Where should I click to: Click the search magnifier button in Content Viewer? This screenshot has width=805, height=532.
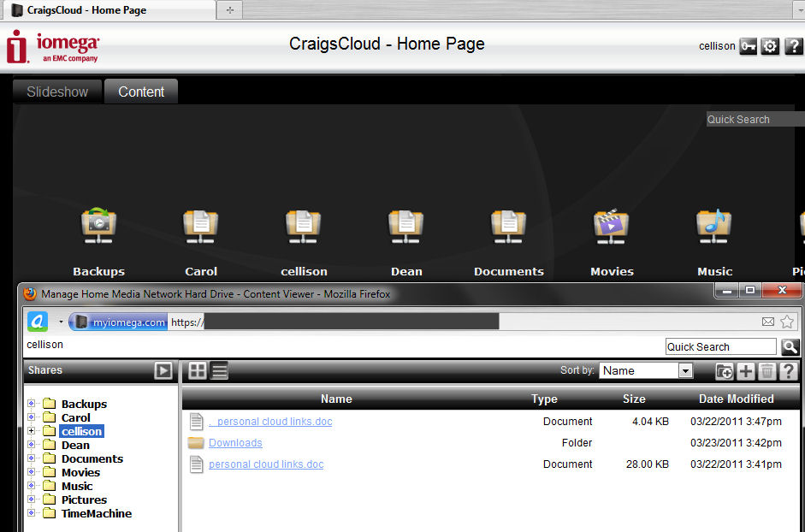pos(790,347)
